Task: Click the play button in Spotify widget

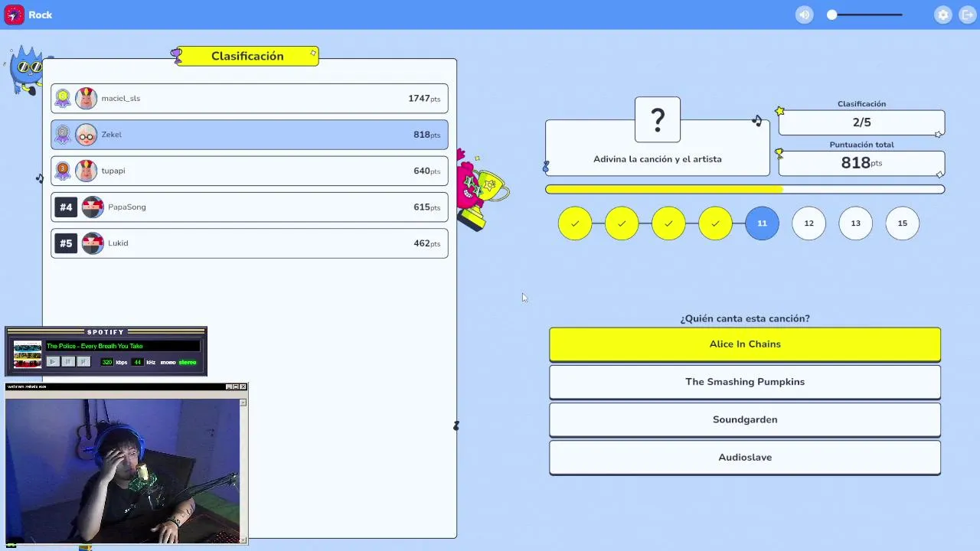Action: pos(53,362)
